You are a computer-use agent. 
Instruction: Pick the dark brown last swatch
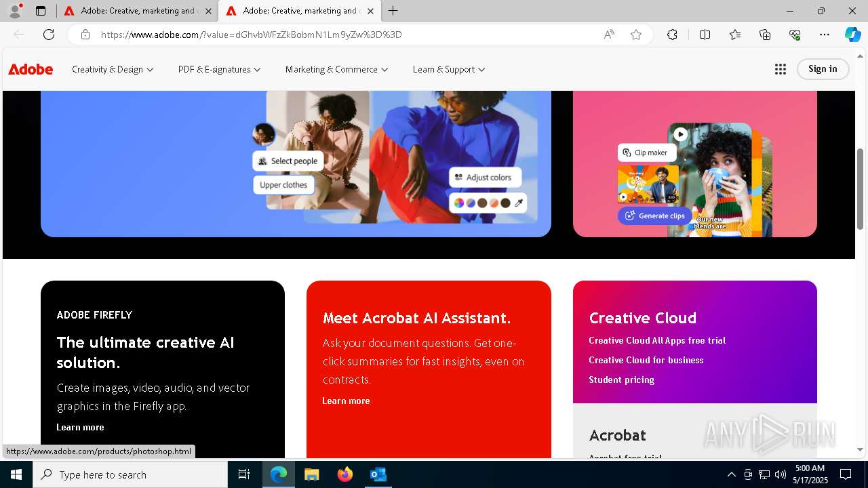[505, 203]
